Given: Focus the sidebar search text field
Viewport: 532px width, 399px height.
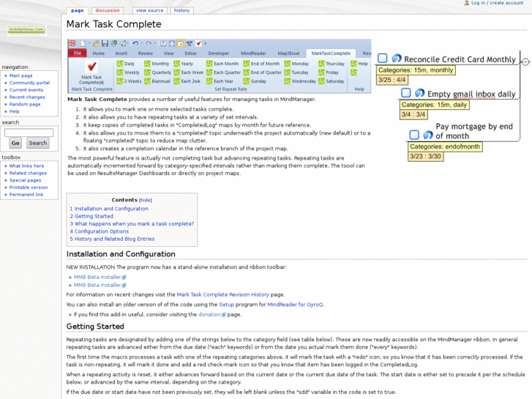Looking at the screenshot, I should 29,133.
